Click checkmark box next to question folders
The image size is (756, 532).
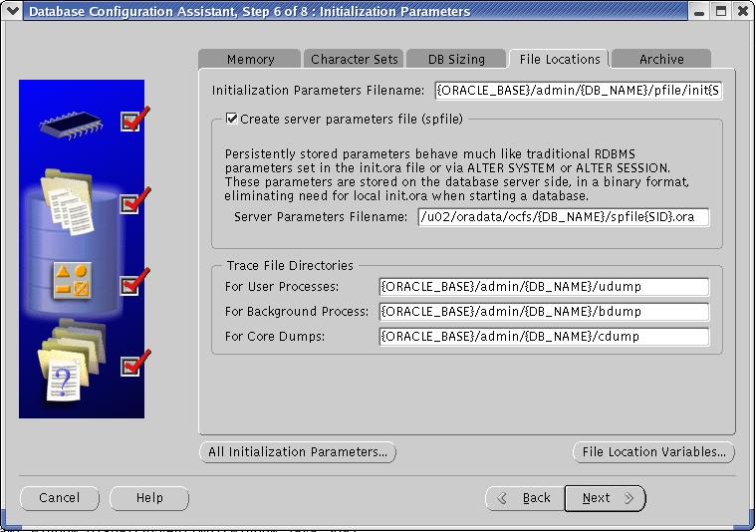(130, 366)
